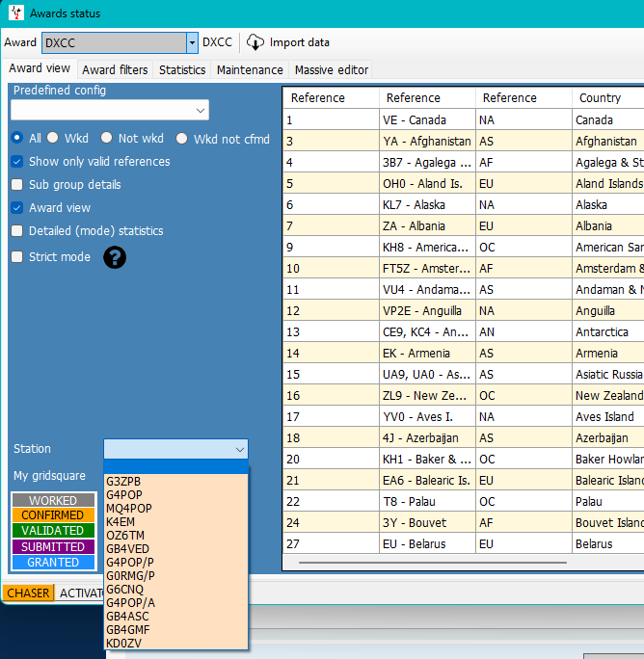Select the Not wkd radio button
The width and height of the screenshot is (644, 659).
[x=106, y=138]
